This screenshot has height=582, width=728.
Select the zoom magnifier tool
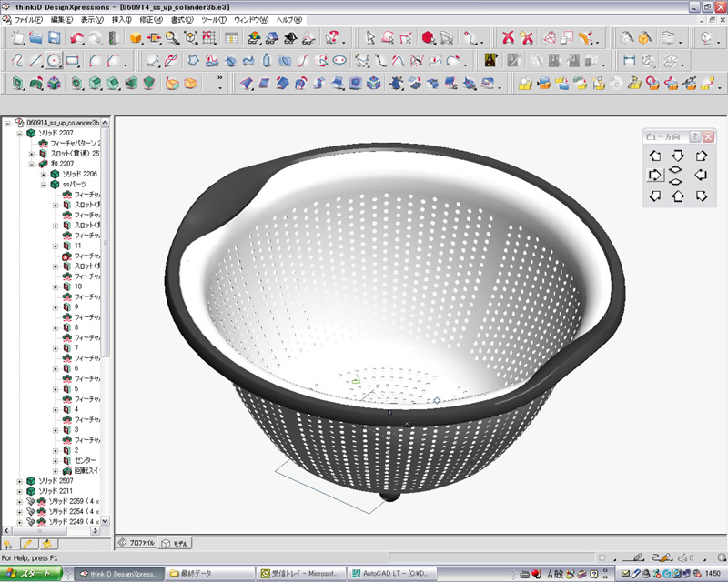(172, 38)
